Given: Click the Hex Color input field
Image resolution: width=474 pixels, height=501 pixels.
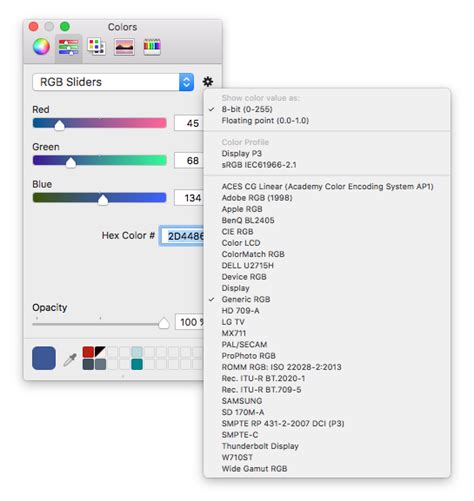Looking at the screenshot, I should pyautogui.click(x=182, y=236).
